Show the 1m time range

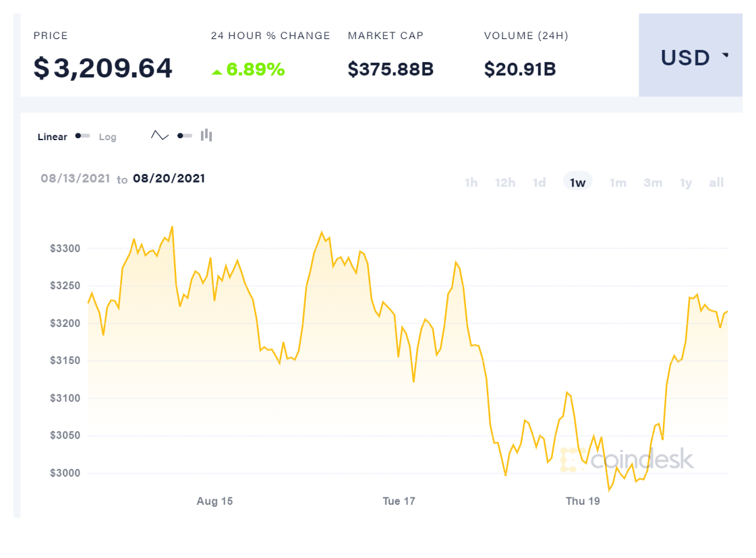pyautogui.click(x=618, y=183)
